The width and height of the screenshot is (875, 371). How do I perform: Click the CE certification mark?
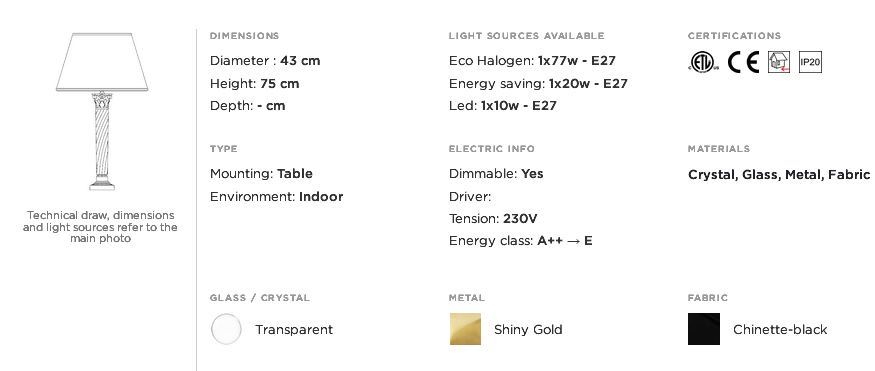743,61
